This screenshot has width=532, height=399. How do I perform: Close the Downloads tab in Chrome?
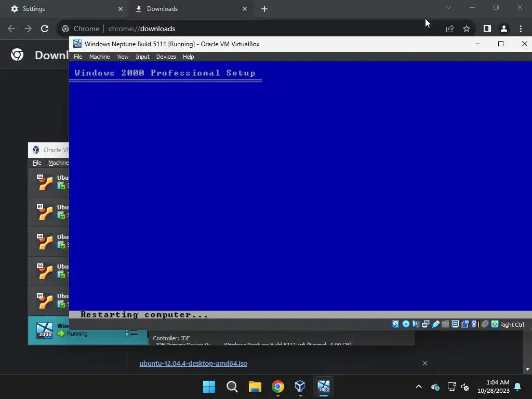click(x=245, y=9)
